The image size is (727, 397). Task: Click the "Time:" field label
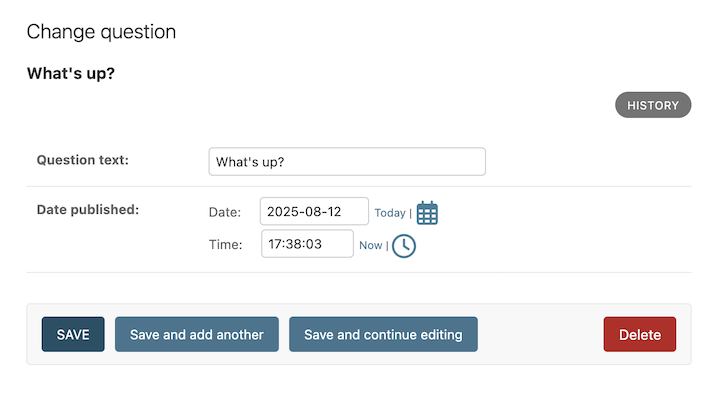225,244
